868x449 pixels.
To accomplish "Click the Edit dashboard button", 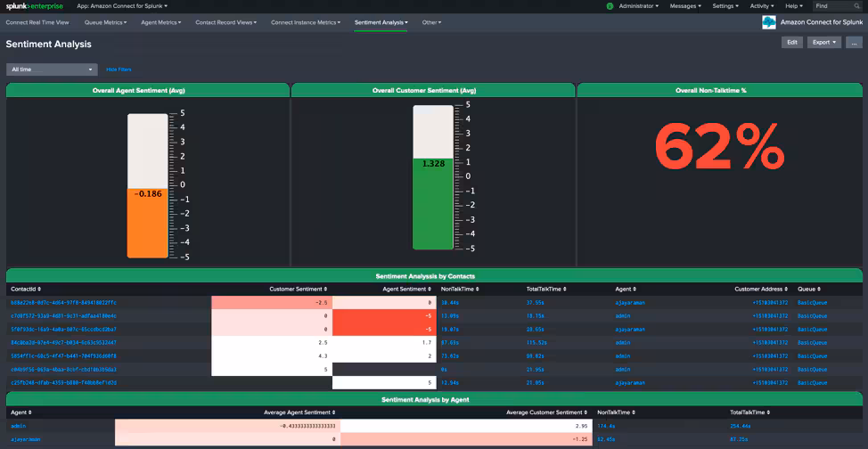I will pos(791,43).
